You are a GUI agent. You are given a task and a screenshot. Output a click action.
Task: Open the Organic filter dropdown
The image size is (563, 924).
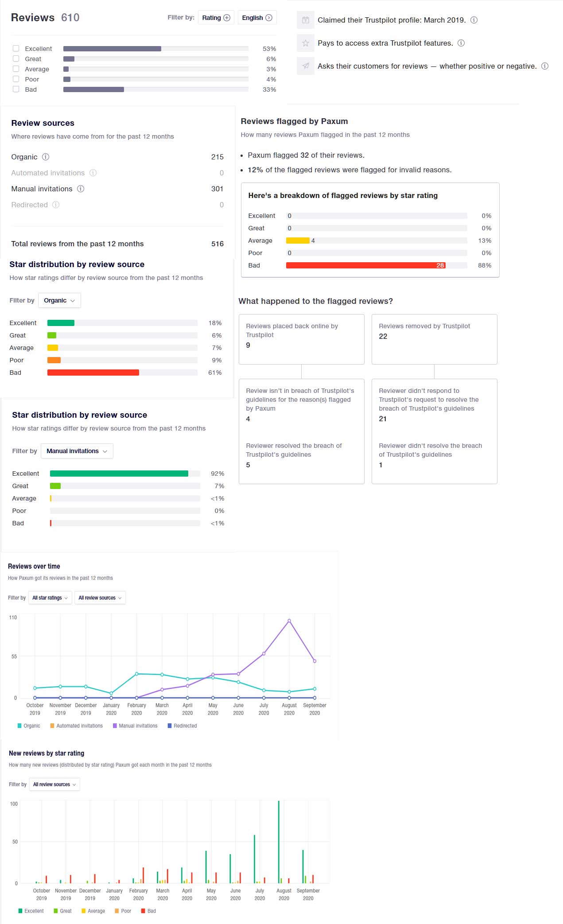pyautogui.click(x=59, y=300)
